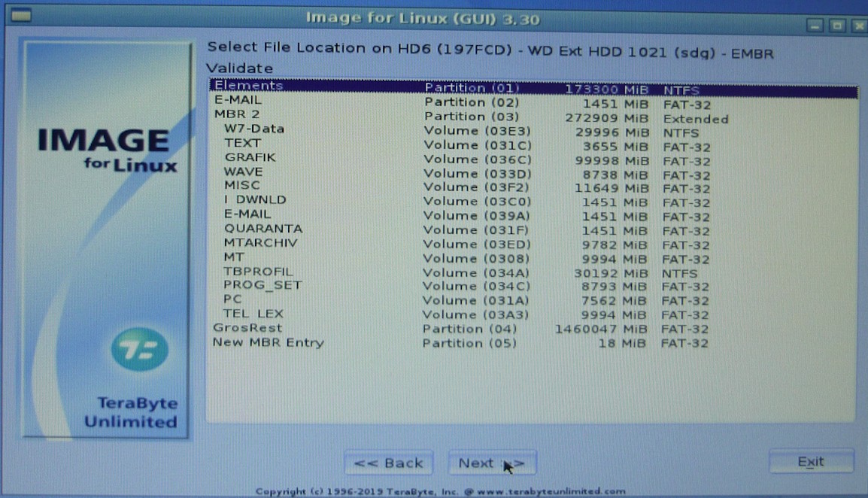Select MTARCHIV volume row
The width and height of the screenshot is (868, 498).
pos(533,244)
